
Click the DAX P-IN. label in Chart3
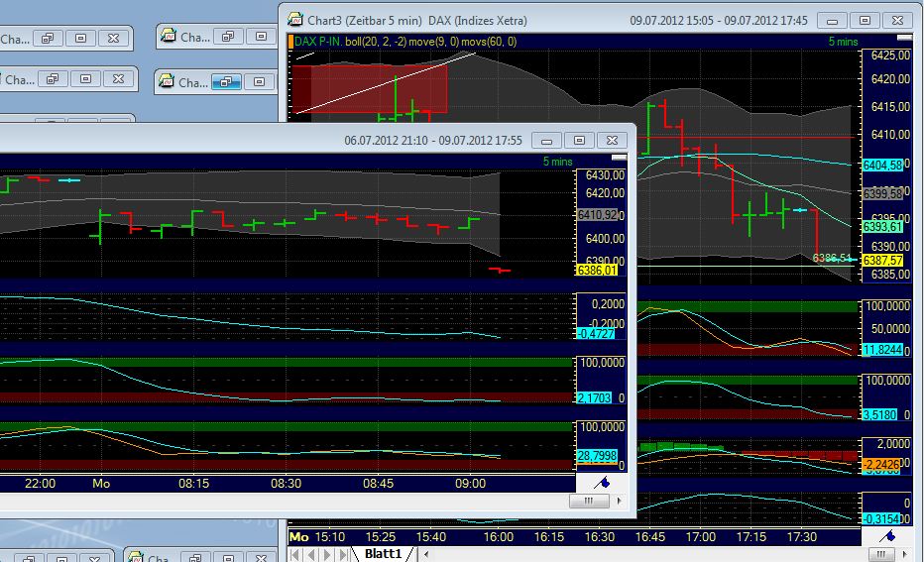tap(318, 42)
